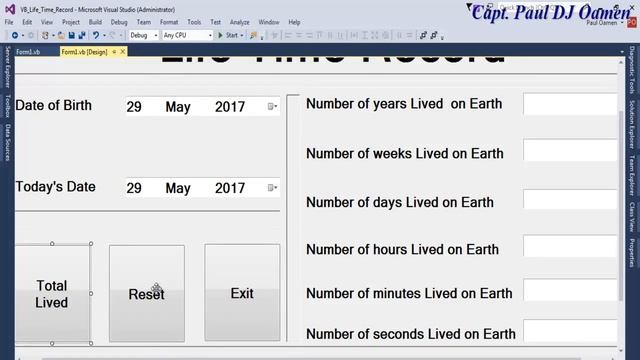Click the hours Lived text box
The image size is (640, 360).
570,246
